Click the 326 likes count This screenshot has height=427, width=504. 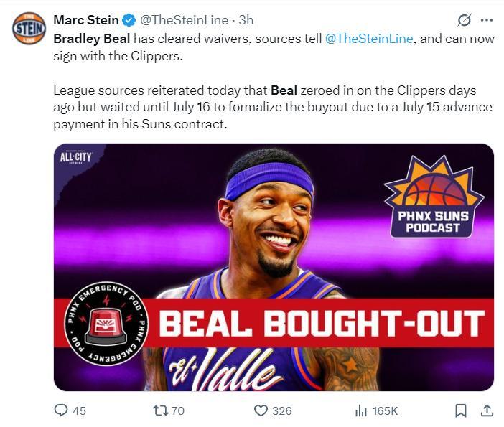pyautogui.click(x=282, y=410)
